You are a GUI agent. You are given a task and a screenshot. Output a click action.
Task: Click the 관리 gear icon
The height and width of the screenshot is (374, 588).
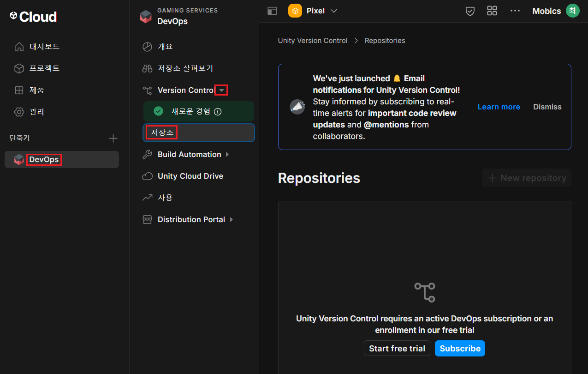[x=19, y=112]
